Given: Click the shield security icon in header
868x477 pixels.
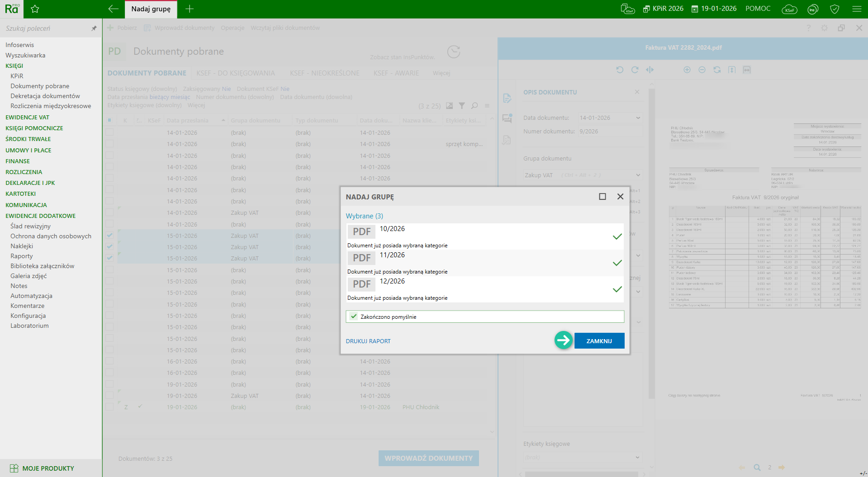Looking at the screenshot, I should (x=835, y=9).
